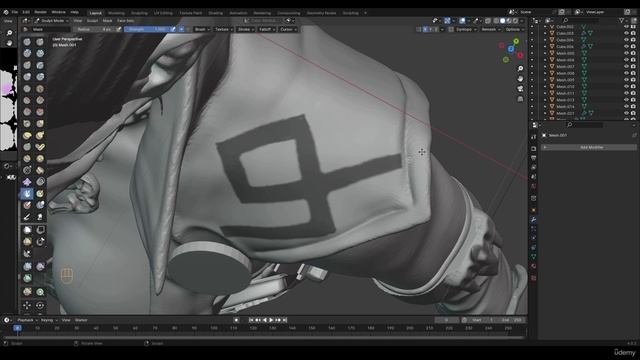Image resolution: width=640 pixels, height=360 pixels.
Task: Switch to the Modeling workspace tab
Action: 116,13
